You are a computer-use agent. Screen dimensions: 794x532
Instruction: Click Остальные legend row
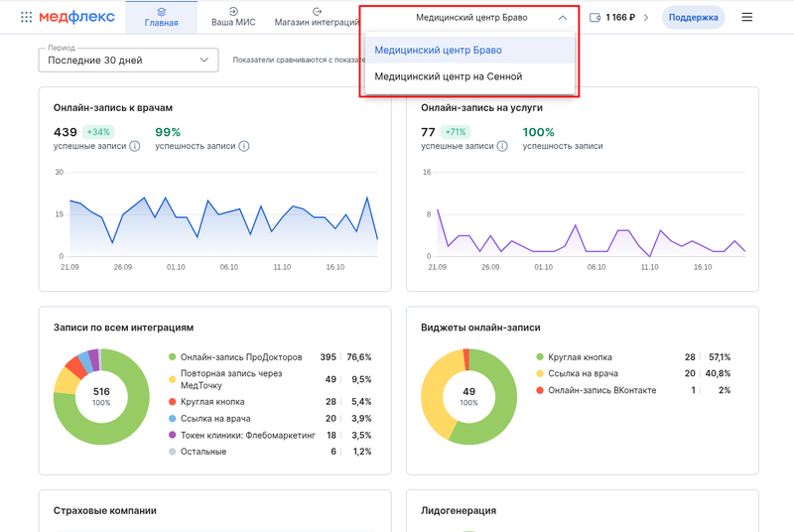pyautogui.click(x=270, y=451)
